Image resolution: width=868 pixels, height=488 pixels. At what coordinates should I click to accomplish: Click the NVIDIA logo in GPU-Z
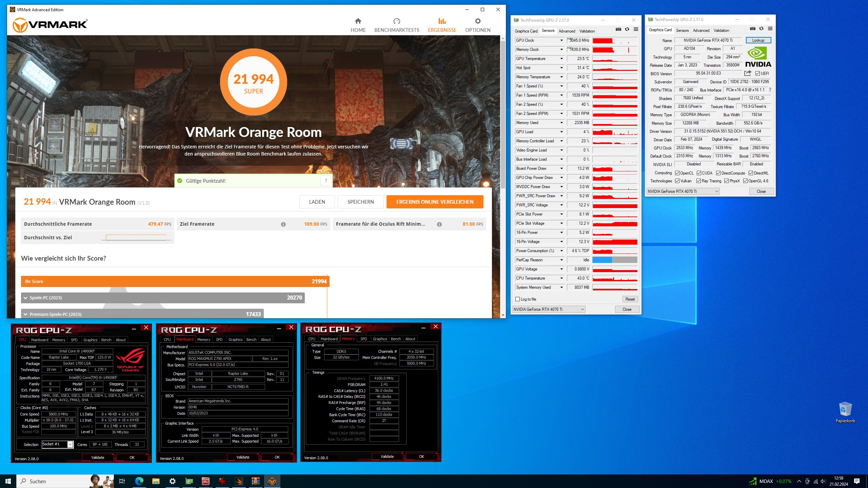(758, 57)
